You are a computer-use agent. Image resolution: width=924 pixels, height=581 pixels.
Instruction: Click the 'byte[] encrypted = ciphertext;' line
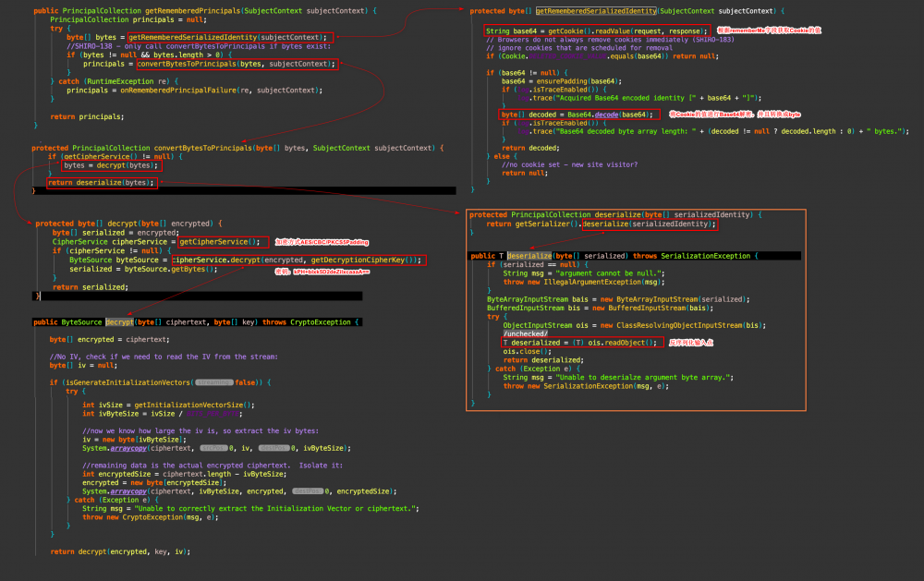pos(110,339)
